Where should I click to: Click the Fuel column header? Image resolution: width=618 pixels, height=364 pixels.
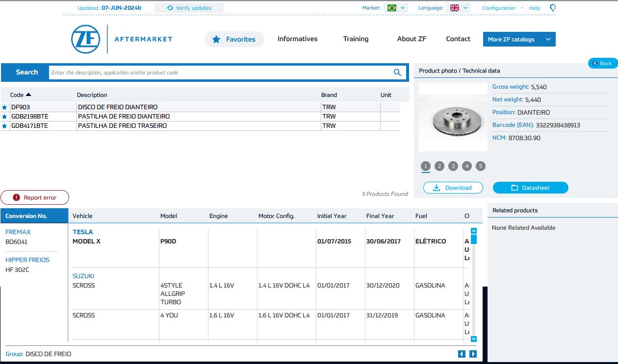[421, 216]
